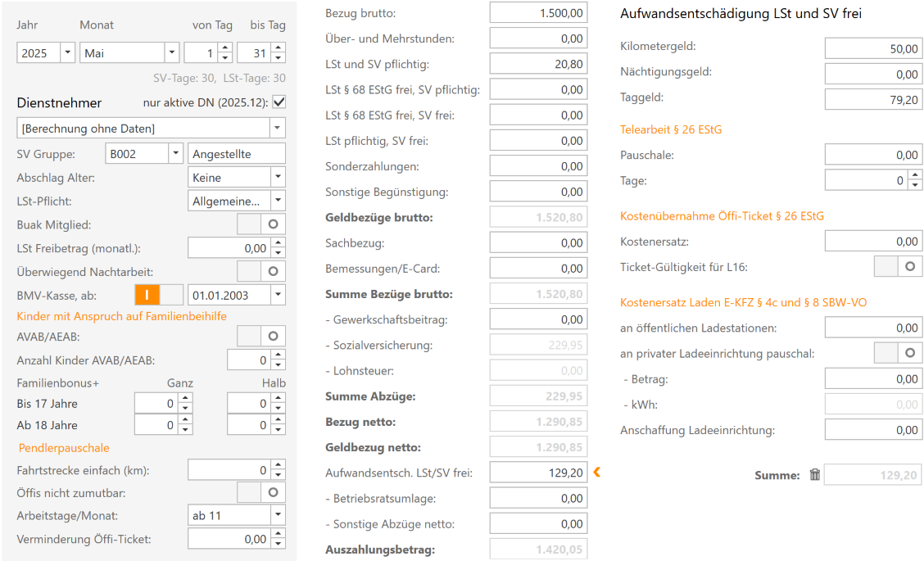Click the trash icon next to Summe
The height and width of the screenshot is (561, 924).
814,475
